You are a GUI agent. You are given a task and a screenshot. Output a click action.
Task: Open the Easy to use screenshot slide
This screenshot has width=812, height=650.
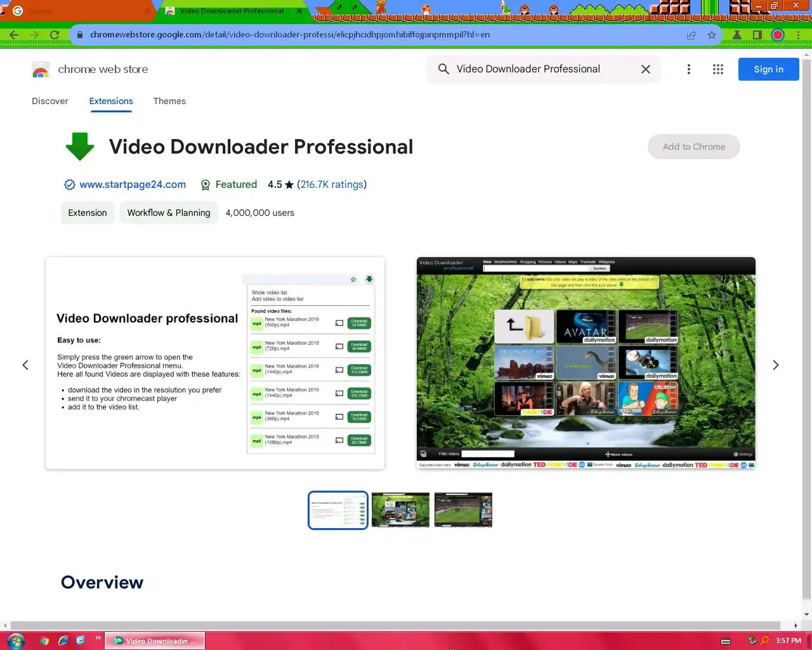pos(215,363)
